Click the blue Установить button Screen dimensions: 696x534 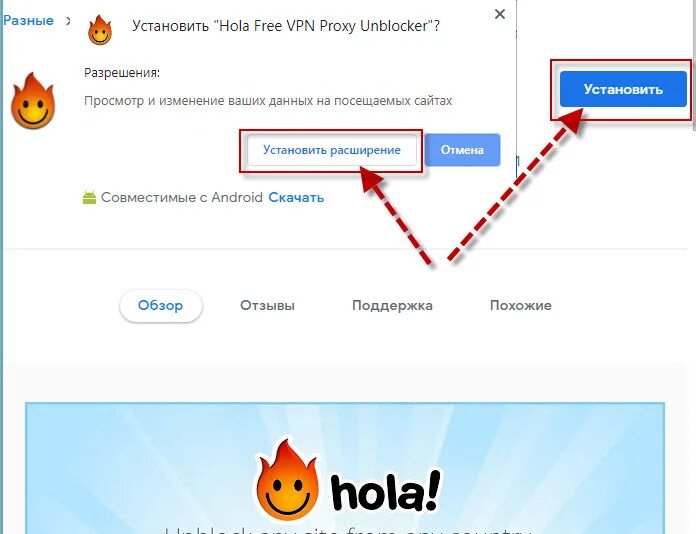[x=623, y=89]
